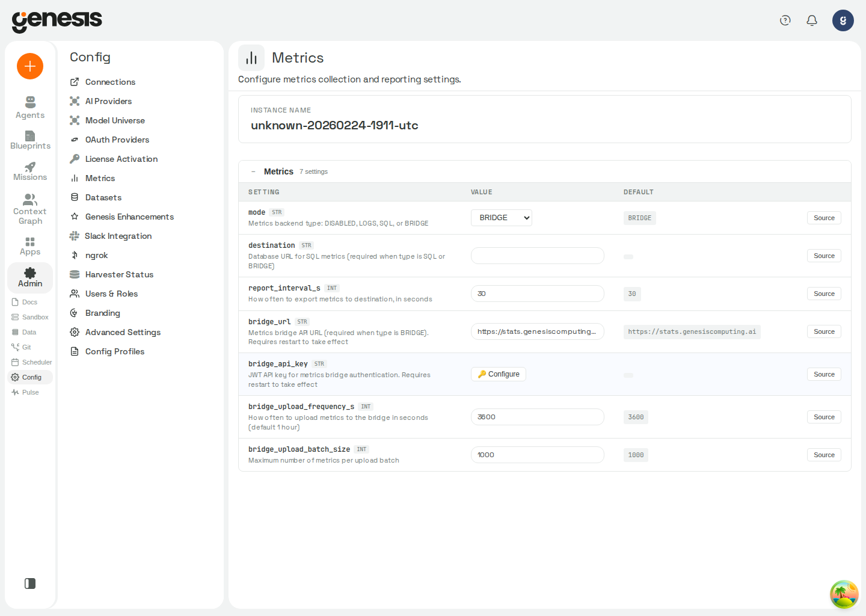Collapse the Metrics settings group
The width and height of the screenshot is (866, 616).
click(253, 171)
